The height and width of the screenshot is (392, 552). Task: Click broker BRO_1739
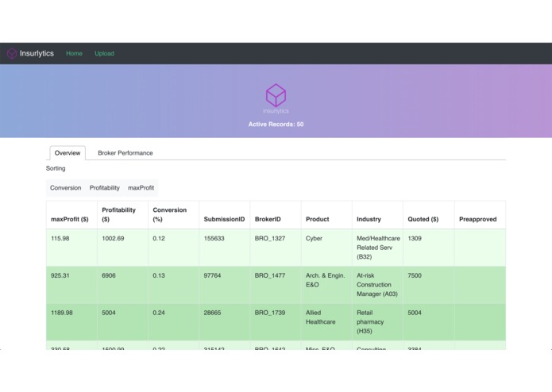tap(270, 313)
